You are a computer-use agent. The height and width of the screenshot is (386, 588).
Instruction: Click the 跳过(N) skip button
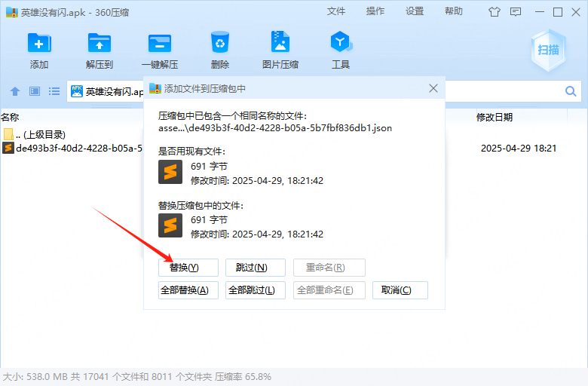point(256,268)
